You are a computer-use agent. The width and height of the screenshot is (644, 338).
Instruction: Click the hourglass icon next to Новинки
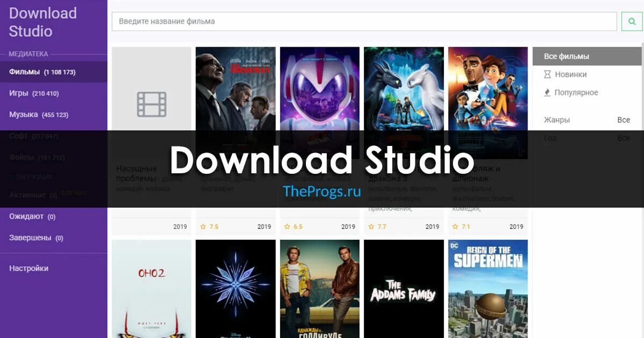pos(547,75)
